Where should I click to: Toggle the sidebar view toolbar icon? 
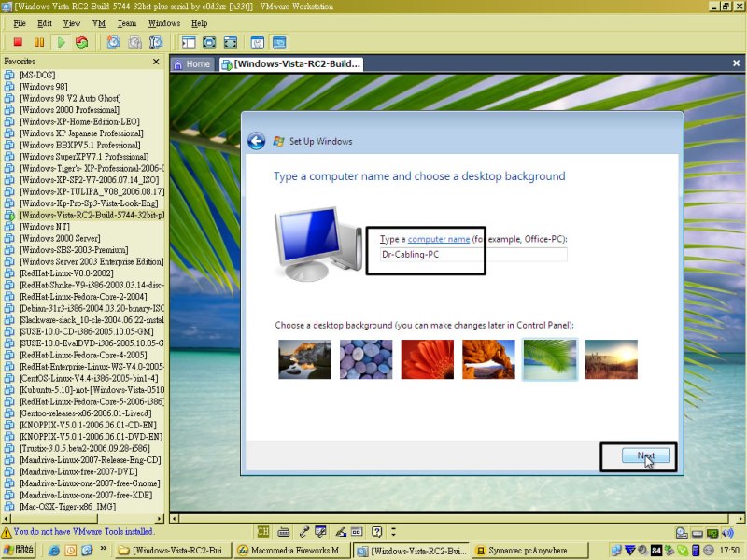pos(189,42)
